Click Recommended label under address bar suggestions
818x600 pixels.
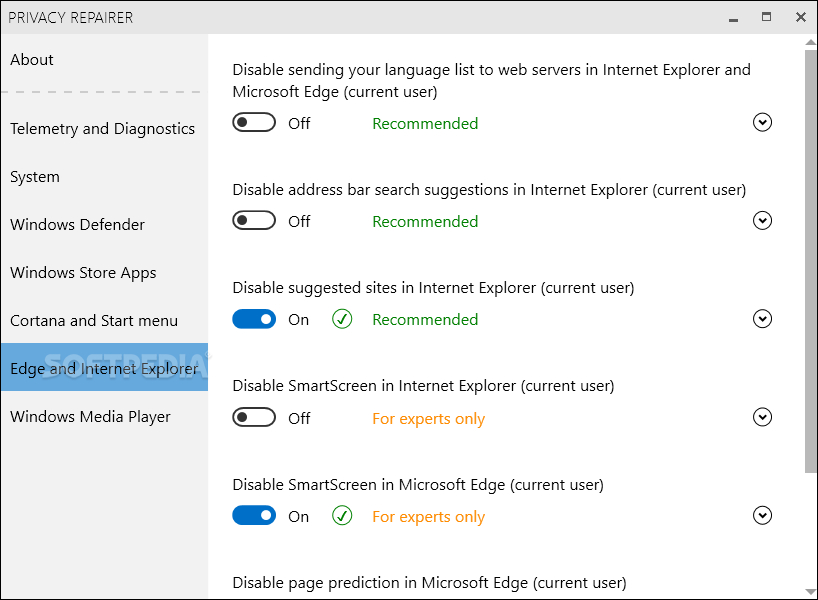point(425,222)
